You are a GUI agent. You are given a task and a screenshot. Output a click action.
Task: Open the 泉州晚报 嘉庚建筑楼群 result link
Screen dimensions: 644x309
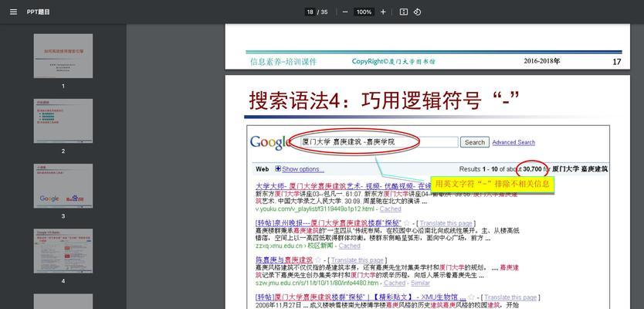tap(329, 223)
